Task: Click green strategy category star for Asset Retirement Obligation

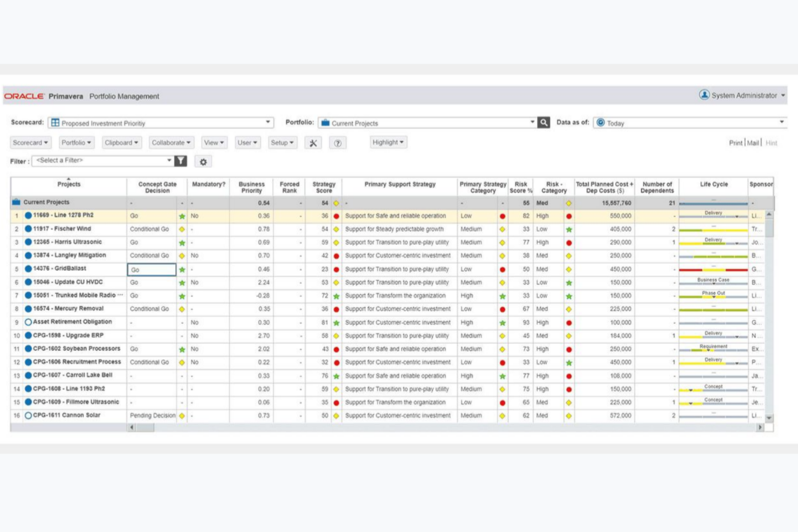Action: (x=503, y=323)
